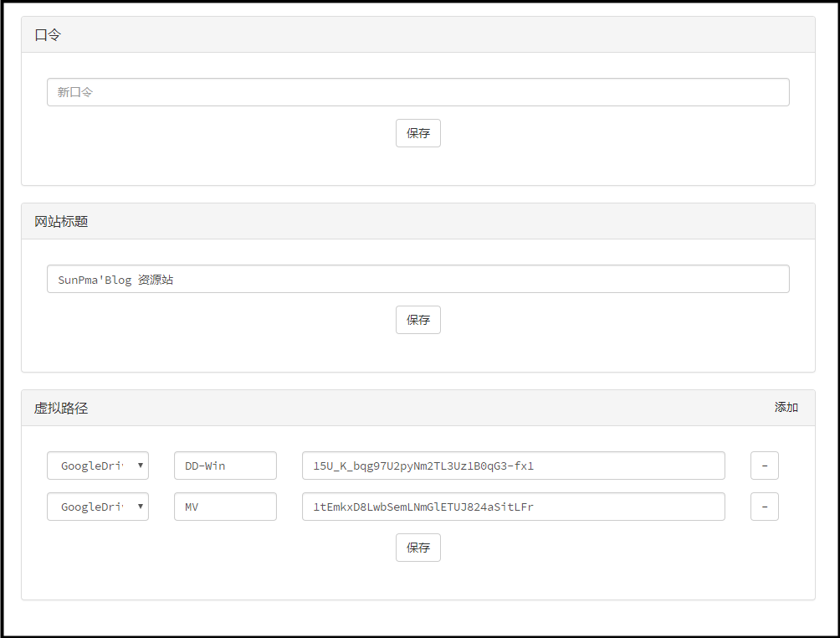Click the folder ID field starting with 1tEmkx
The width and height of the screenshot is (840, 638).
pos(513,507)
